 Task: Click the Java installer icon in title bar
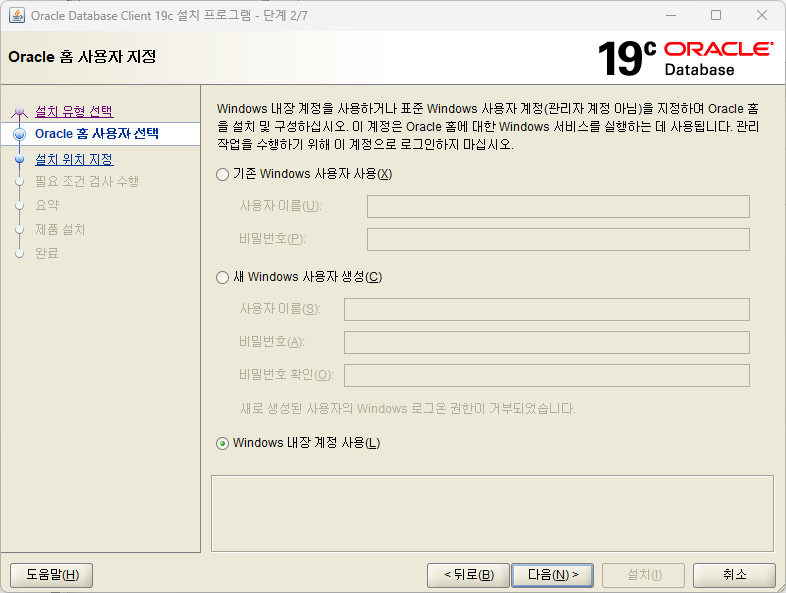tap(17, 16)
